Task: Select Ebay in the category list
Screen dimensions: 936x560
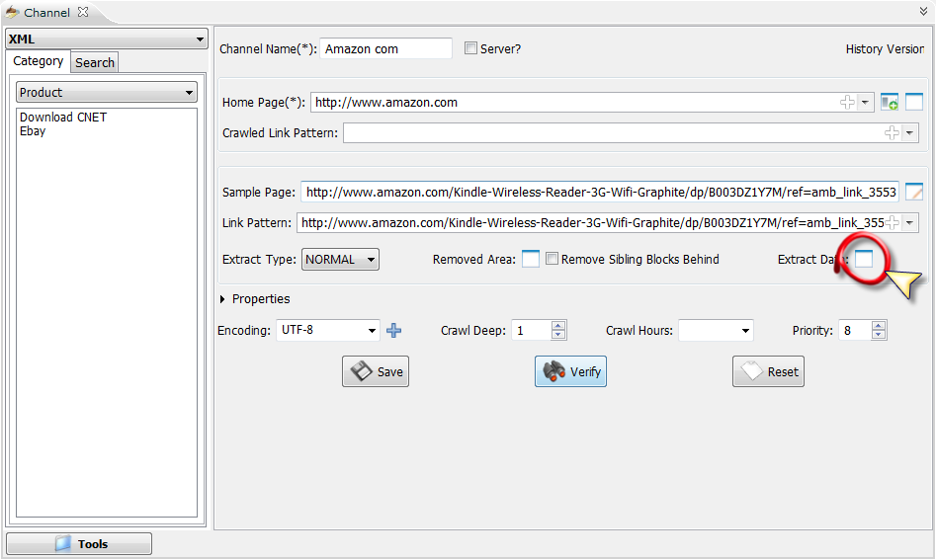Action: [33, 131]
